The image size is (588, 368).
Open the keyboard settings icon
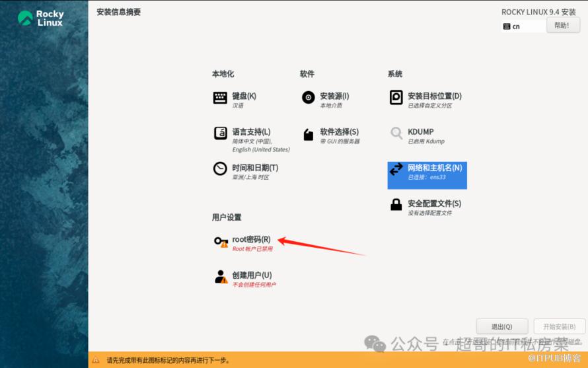click(220, 98)
